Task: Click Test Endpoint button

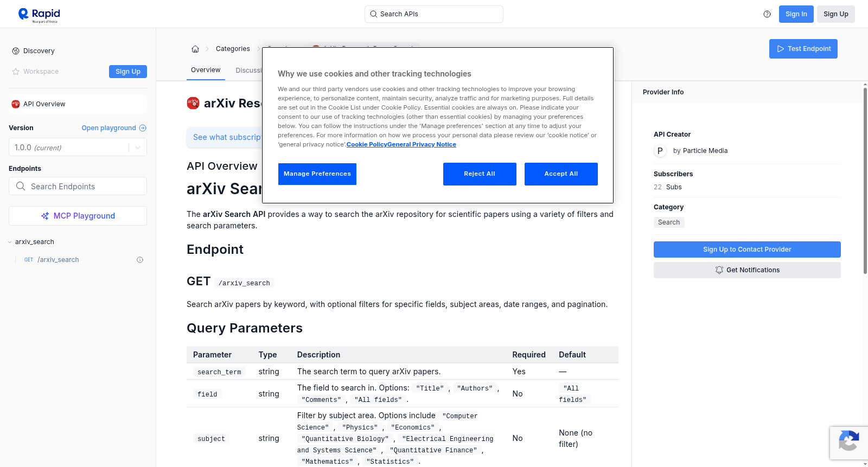Action: coord(803,49)
